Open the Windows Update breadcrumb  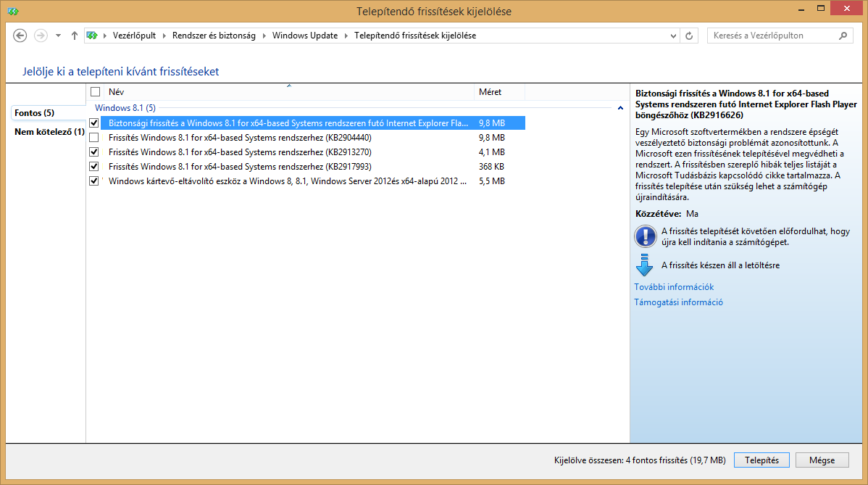tap(304, 36)
